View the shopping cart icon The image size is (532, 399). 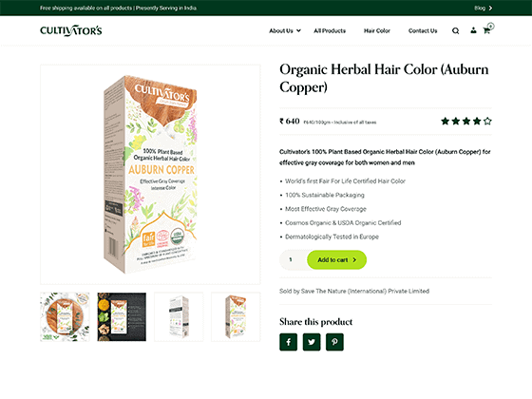(486, 30)
